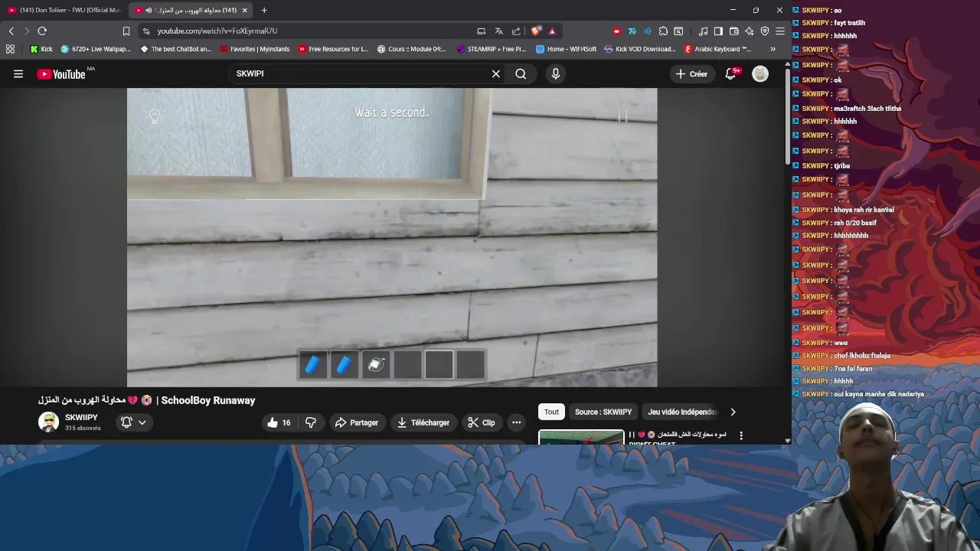
Task: Open The best ChatBot bookmark
Action: tap(176, 49)
